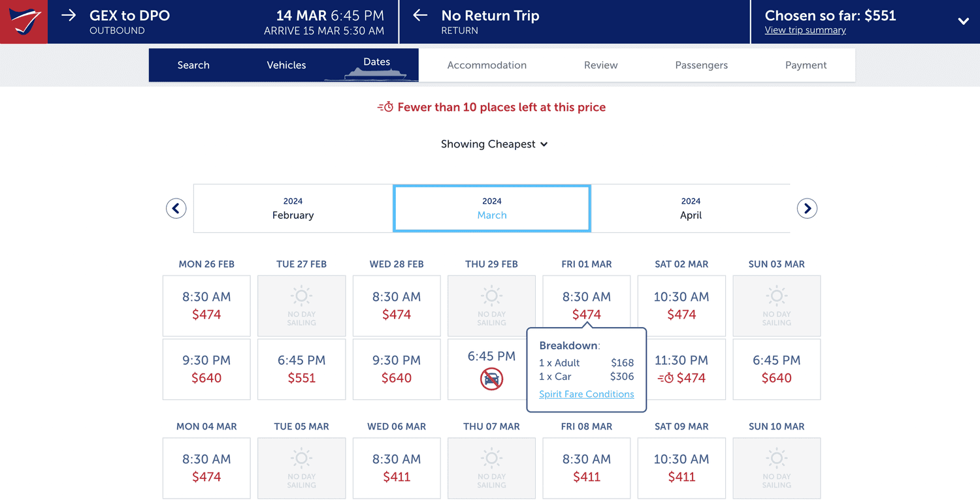This screenshot has height=500, width=980.
Task: Click the red ferry company logo
Action: pos(24,22)
